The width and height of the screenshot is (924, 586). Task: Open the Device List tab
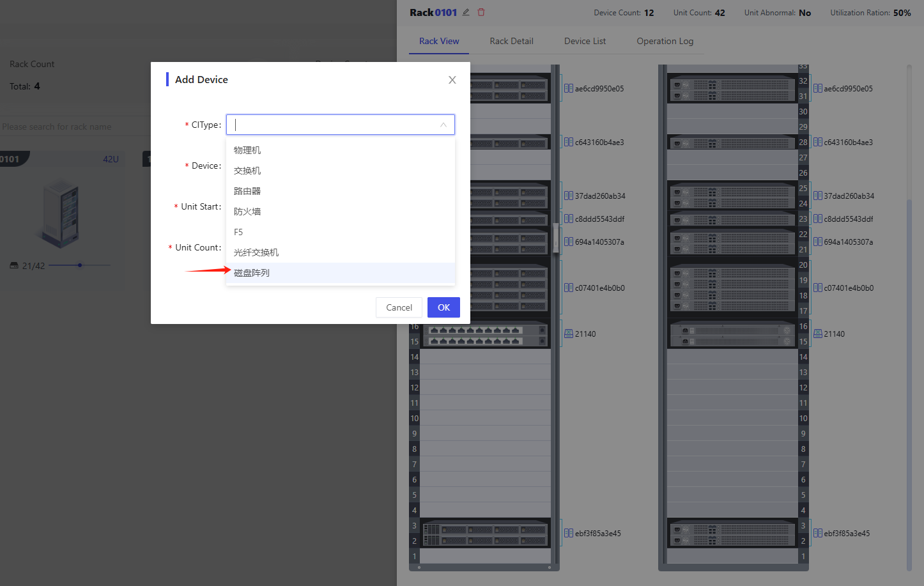[585, 41]
